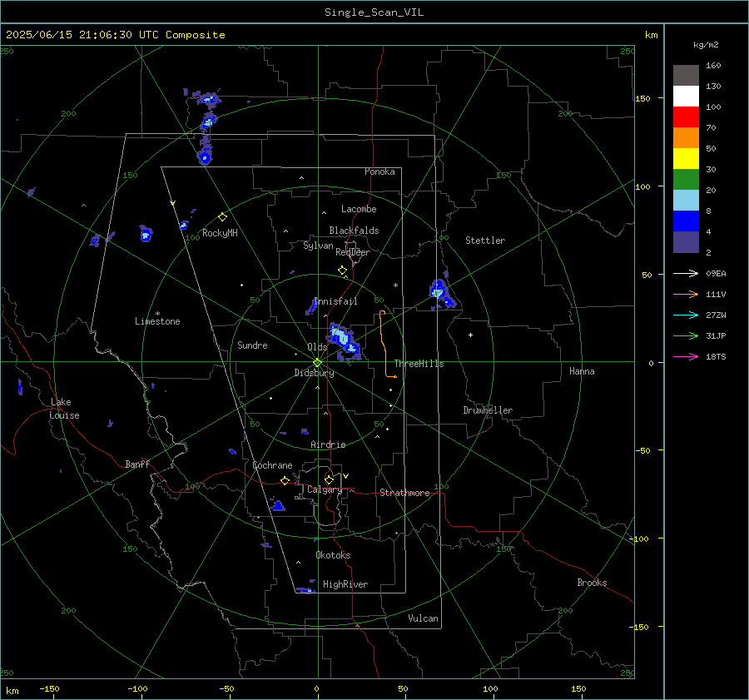
Task: Pick the light blue 8-20 legend color
Action: coord(686,201)
